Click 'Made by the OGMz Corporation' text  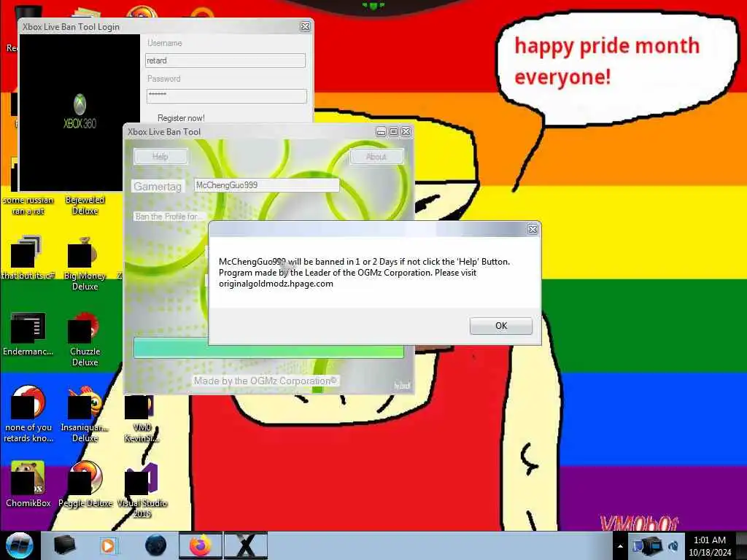[266, 381]
